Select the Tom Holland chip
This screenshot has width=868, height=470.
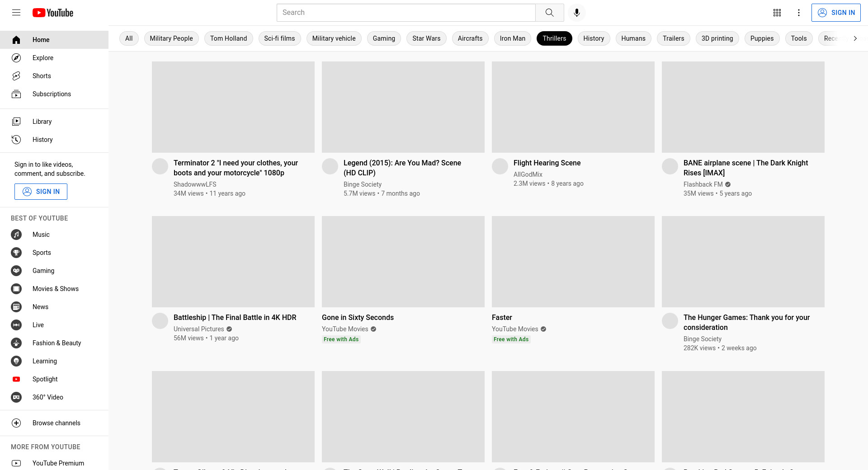[x=229, y=38]
